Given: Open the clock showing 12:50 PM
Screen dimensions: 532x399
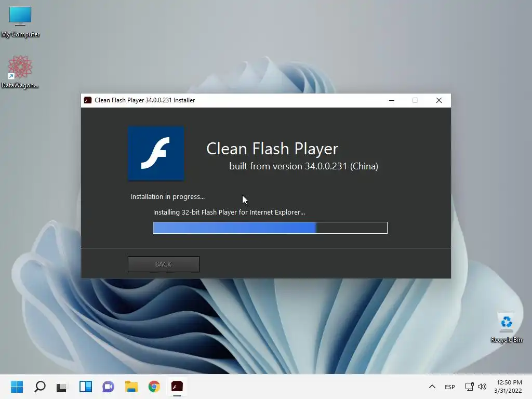Looking at the screenshot, I should pos(508,387).
